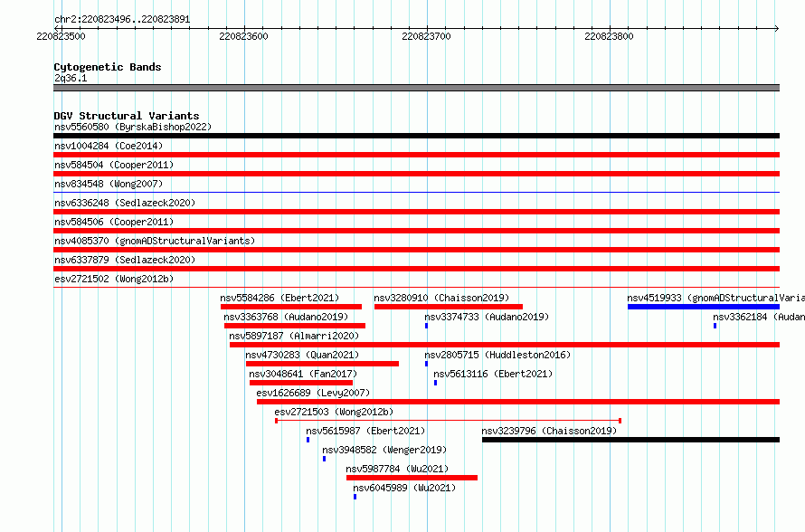Click red bar under nsv5987784 (Wu2021)
Image resolution: width=805 pixels, height=532 pixels.
(x=412, y=478)
